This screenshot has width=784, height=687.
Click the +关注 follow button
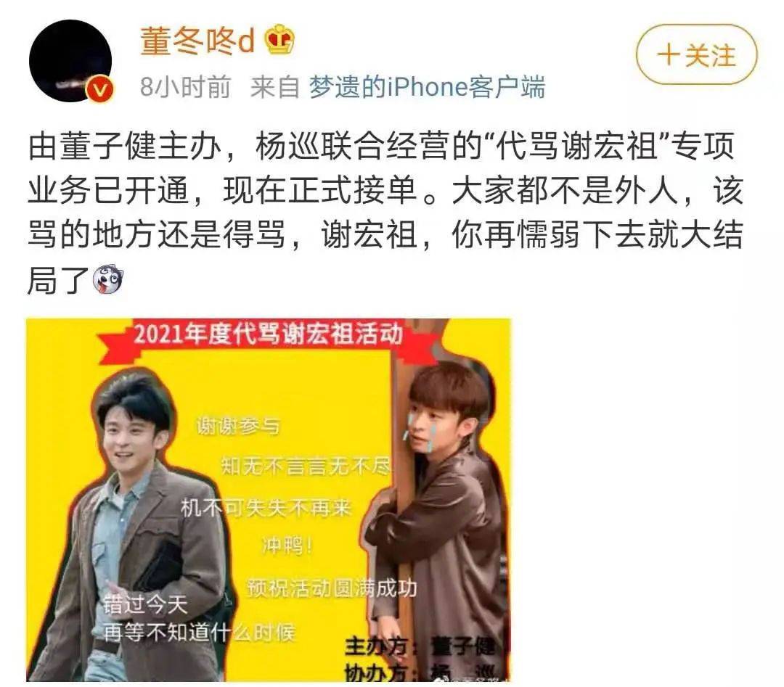click(696, 54)
